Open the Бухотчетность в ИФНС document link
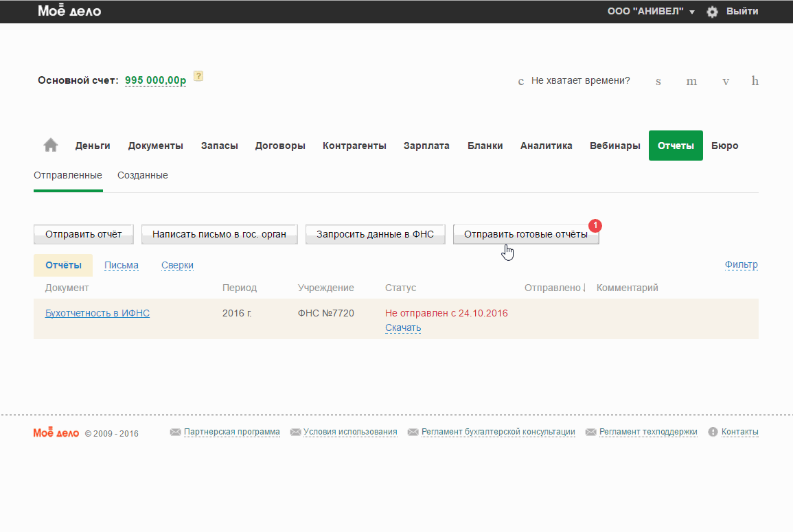 97,313
